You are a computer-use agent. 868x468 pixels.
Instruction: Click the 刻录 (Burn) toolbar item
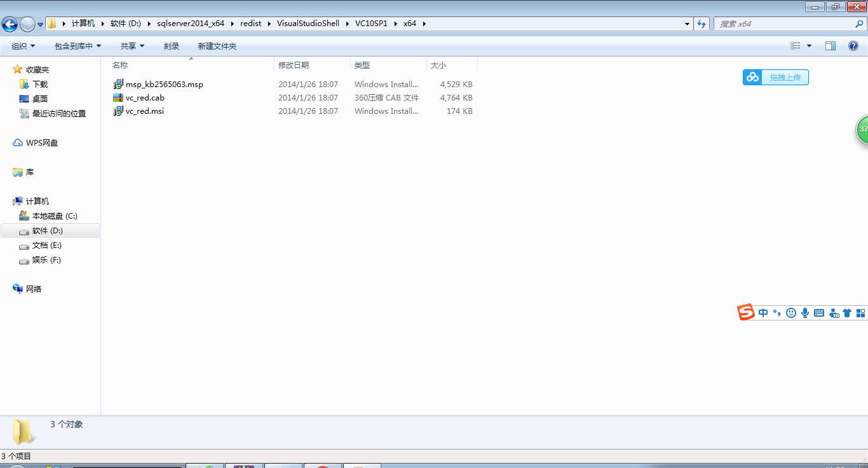pos(171,45)
